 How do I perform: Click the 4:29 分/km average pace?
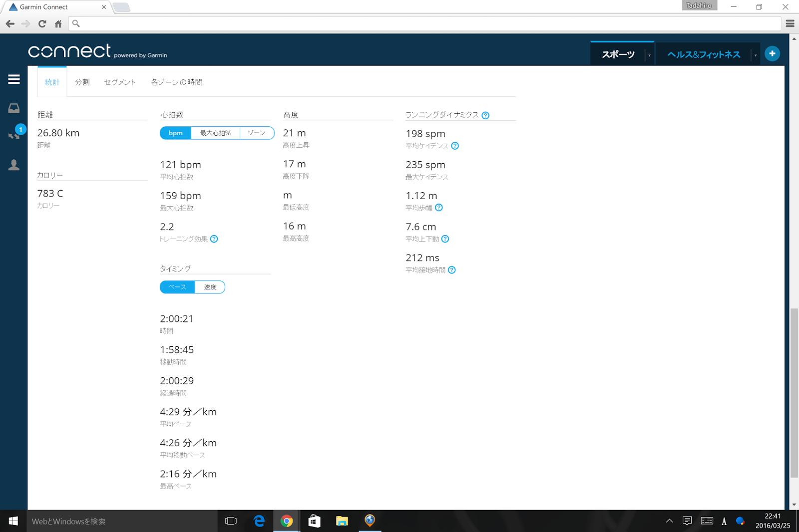pos(188,412)
